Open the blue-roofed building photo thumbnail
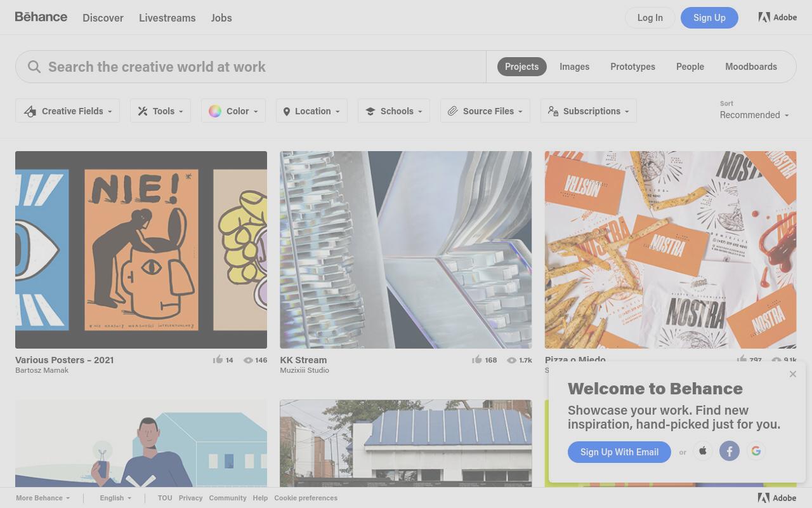This screenshot has width=812, height=508. (406, 443)
